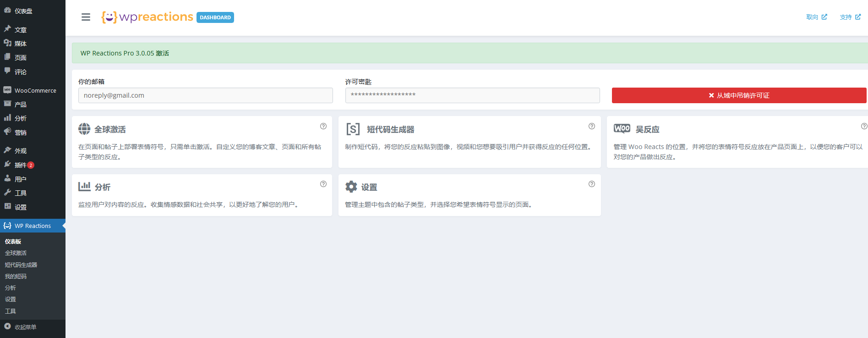Screen dimensions: 868x338
Task: Open the 支持 external link
Action: (x=850, y=17)
